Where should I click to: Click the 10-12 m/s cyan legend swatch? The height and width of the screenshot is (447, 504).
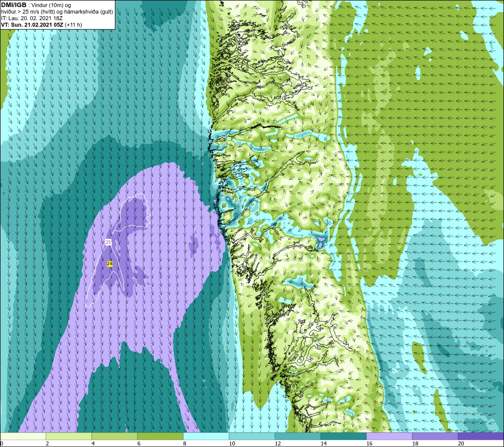[251, 436]
